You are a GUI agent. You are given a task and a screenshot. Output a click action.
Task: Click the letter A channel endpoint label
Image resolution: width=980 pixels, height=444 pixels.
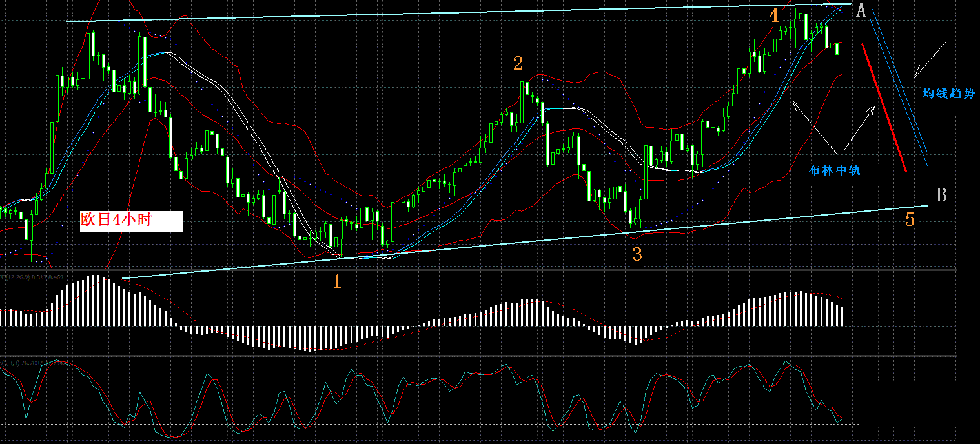tap(861, 11)
